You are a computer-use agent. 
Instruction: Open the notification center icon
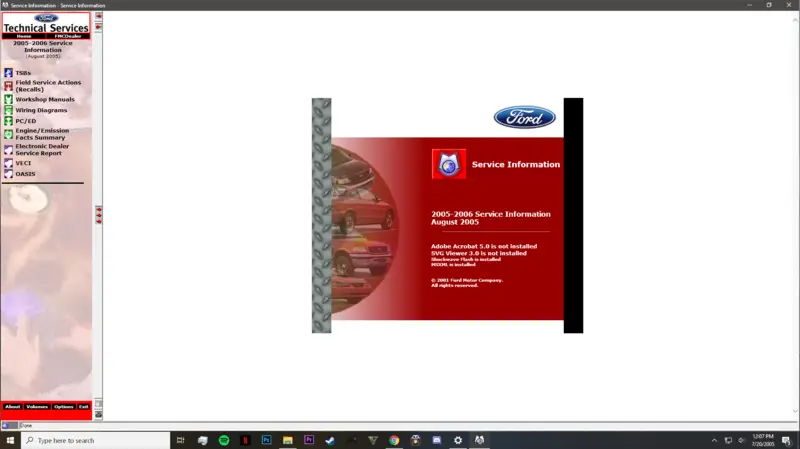click(x=786, y=440)
